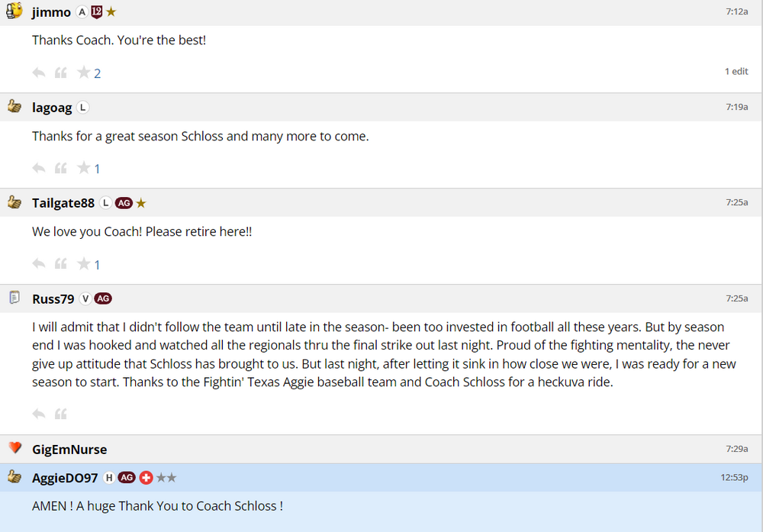Viewport: 763px width, 532px height.
Task: Reply to Russ79's long post
Action: 39,414
